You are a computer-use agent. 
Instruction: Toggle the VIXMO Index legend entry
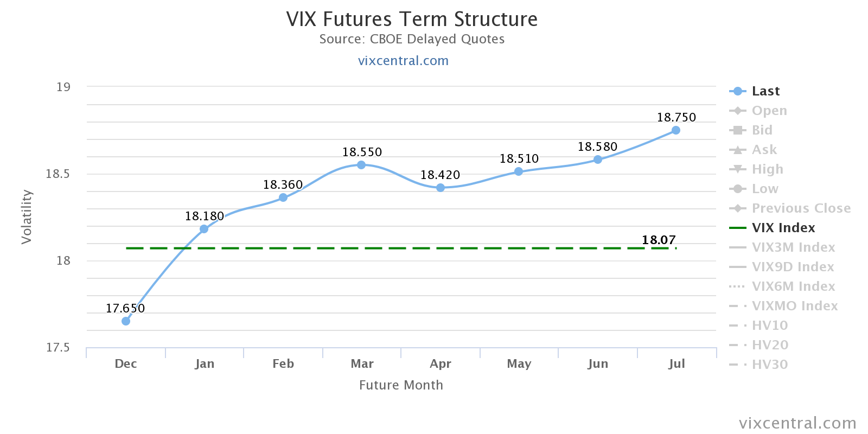[794, 306]
